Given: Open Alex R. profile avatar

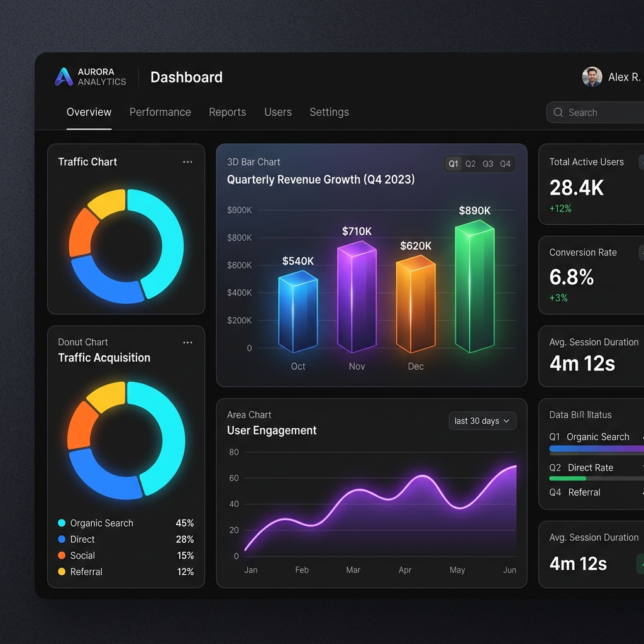Looking at the screenshot, I should click(x=592, y=77).
